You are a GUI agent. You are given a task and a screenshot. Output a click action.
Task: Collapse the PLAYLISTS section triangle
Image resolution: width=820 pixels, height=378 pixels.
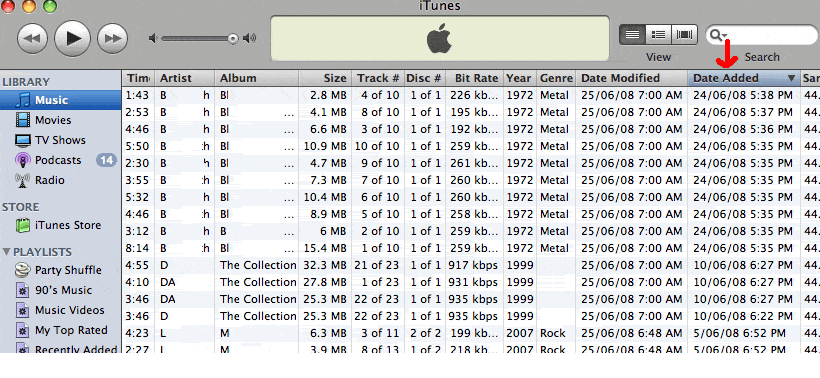coord(6,252)
